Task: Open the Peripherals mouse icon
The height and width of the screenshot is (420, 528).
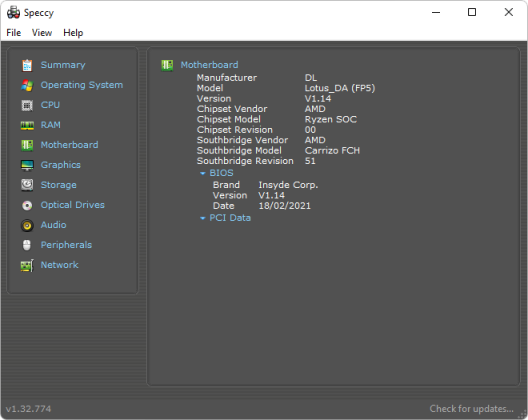Action: pos(27,245)
